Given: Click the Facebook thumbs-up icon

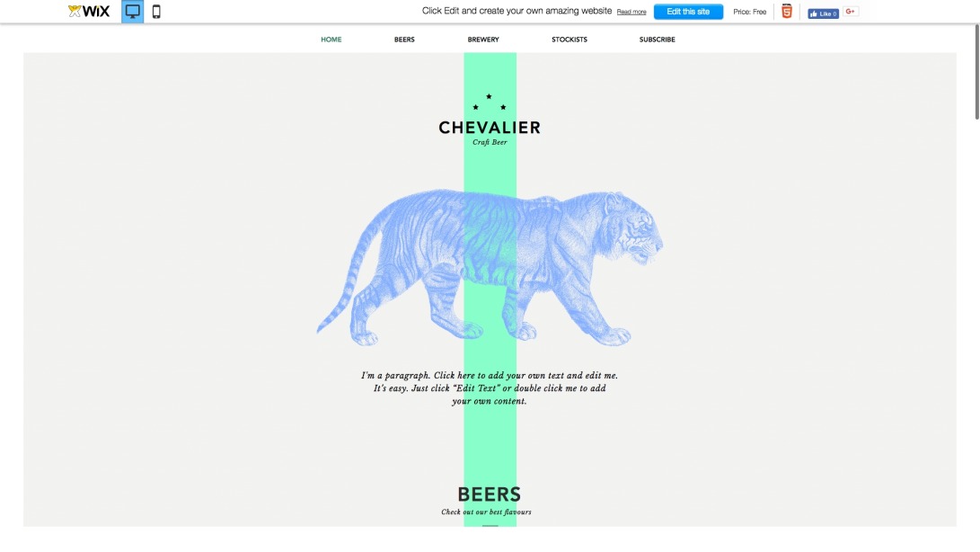Looking at the screenshot, I should pyautogui.click(x=816, y=13).
